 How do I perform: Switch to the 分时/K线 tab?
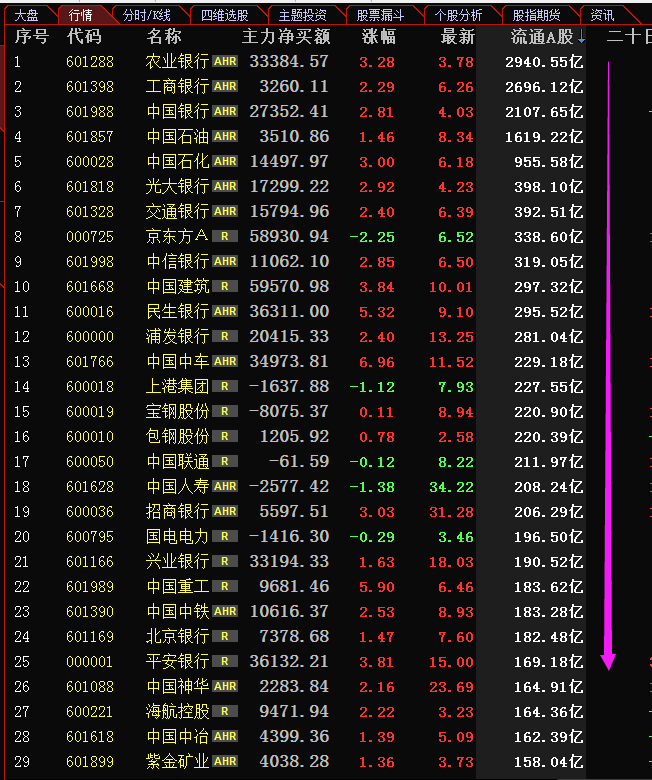pyautogui.click(x=147, y=15)
